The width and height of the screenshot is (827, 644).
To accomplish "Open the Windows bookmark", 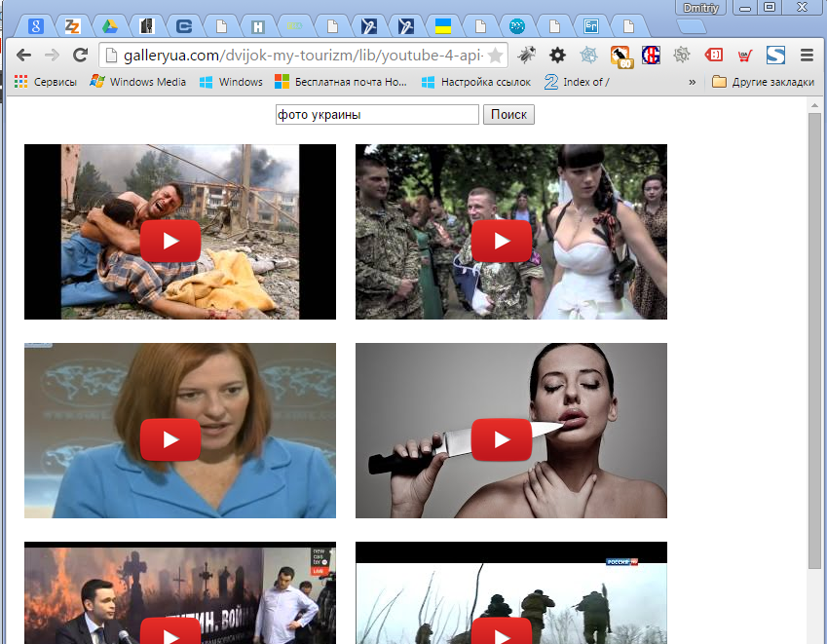I will [231, 82].
